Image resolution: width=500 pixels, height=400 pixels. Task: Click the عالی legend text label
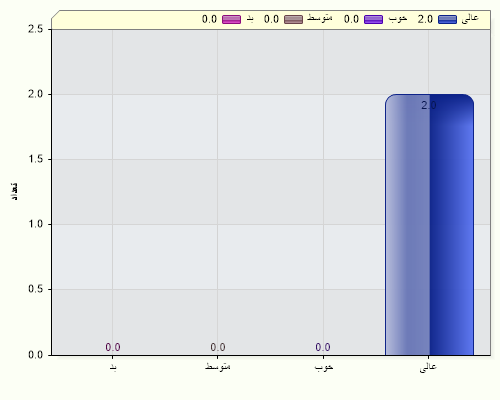470,18
